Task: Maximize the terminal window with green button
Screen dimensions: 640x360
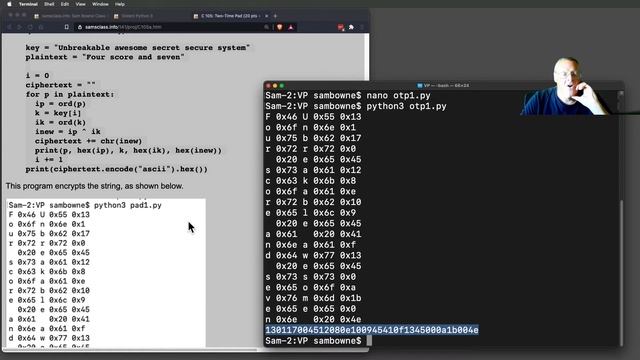Action: 282,86
